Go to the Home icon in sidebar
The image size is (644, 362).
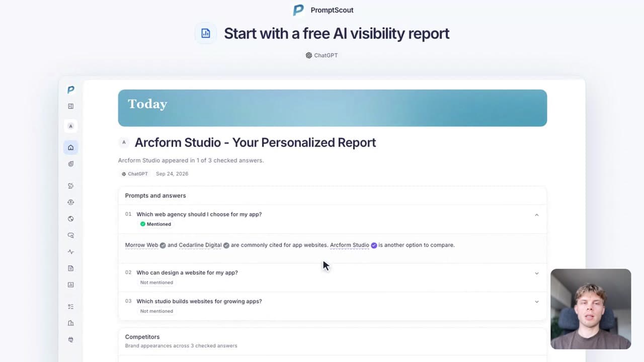pyautogui.click(x=71, y=147)
